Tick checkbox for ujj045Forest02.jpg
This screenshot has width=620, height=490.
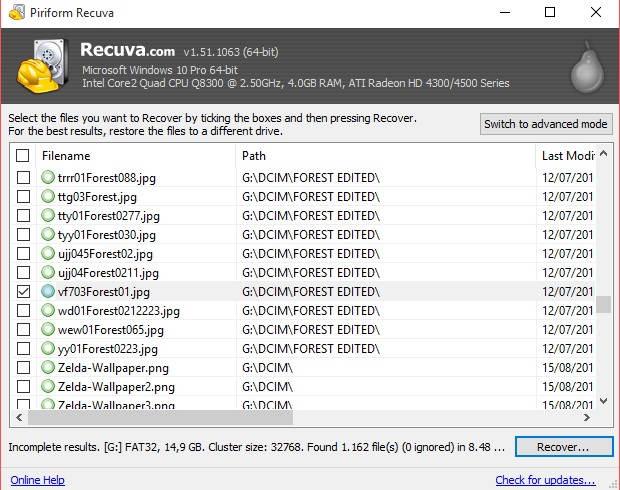[x=23, y=254]
